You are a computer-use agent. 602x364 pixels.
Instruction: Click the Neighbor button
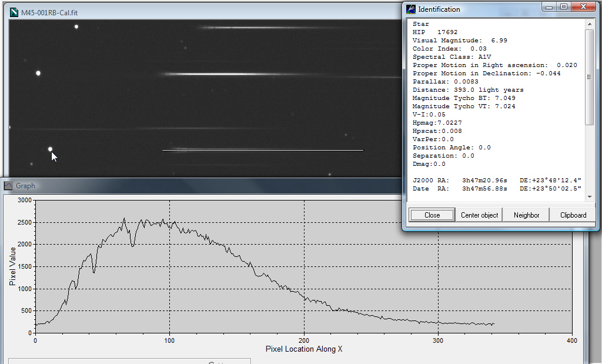coord(526,215)
